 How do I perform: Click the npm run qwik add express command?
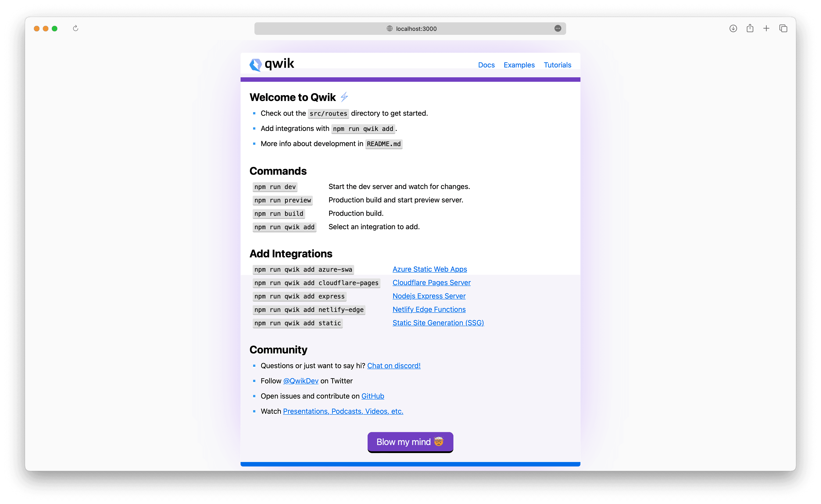click(299, 296)
